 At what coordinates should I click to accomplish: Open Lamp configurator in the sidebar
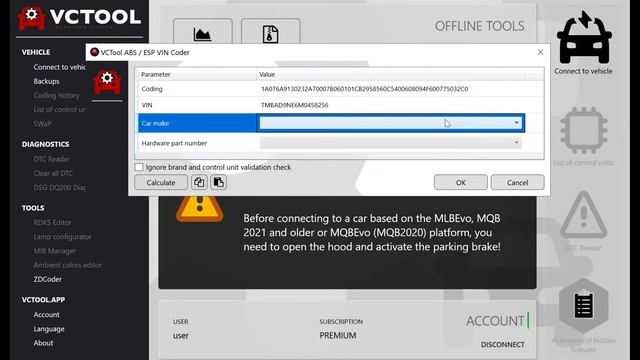pyautogui.click(x=62, y=237)
